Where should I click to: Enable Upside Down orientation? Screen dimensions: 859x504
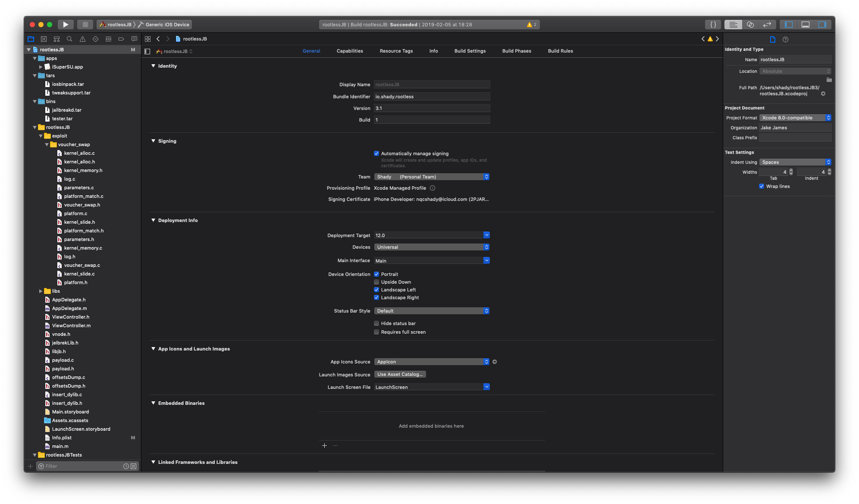376,282
